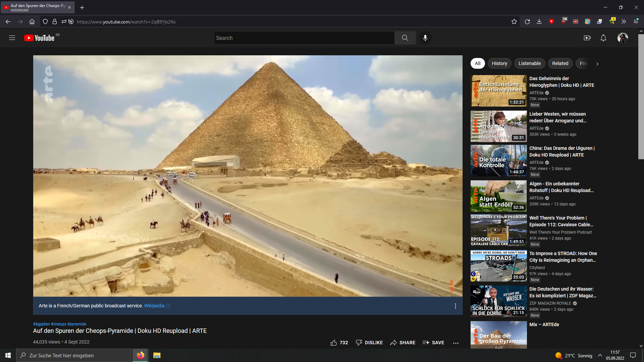
Task: Like the video with thumbs up
Action: point(334,343)
